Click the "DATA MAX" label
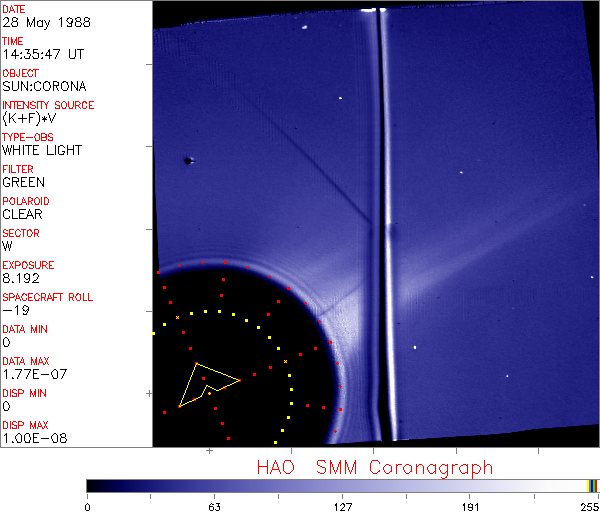Screen dimensions: 600x512 click(26, 361)
